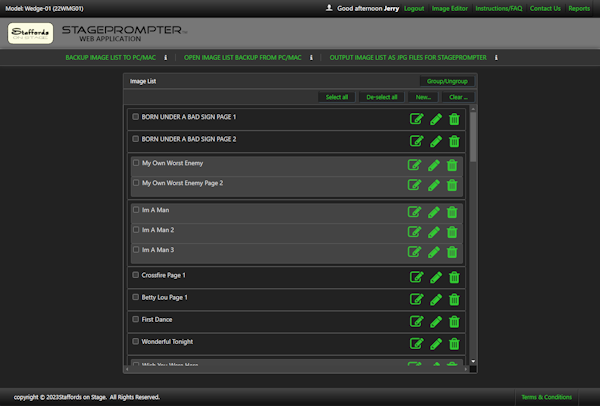
Task: Click the Select all button
Action: [337, 97]
